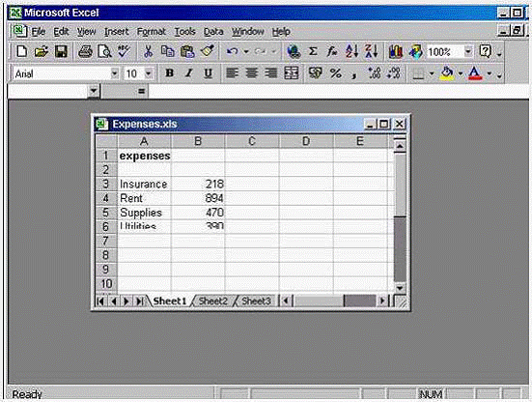Open Print Preview icon
Viewport: 532px width, 402px height.
[104, 51]
